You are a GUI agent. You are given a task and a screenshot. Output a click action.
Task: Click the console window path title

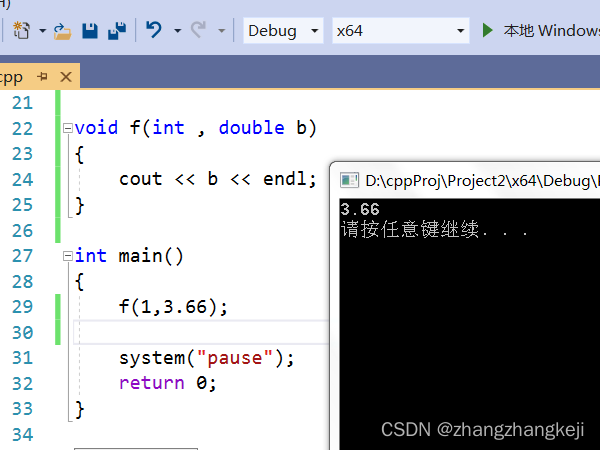coord(482,181)
